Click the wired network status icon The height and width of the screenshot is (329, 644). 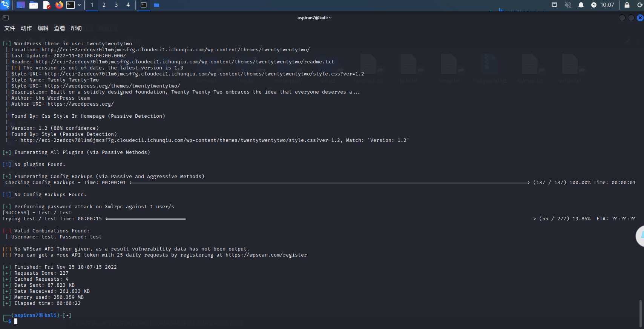pos(554,5)
